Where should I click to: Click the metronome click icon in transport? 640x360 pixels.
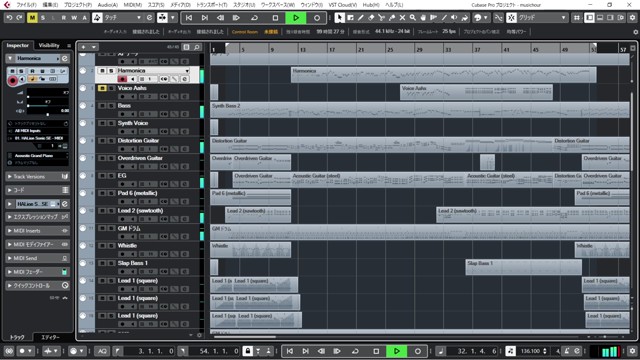(567, 351)
